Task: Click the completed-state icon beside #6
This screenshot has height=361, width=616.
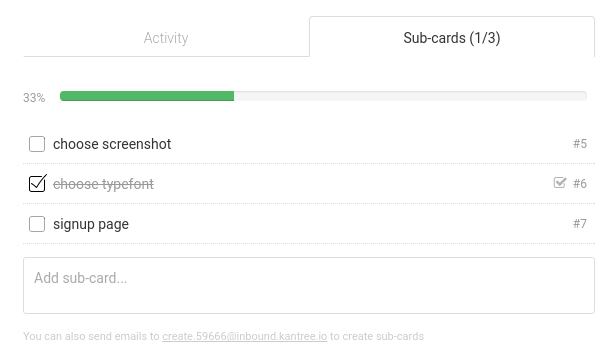Action: coord(560,183)
